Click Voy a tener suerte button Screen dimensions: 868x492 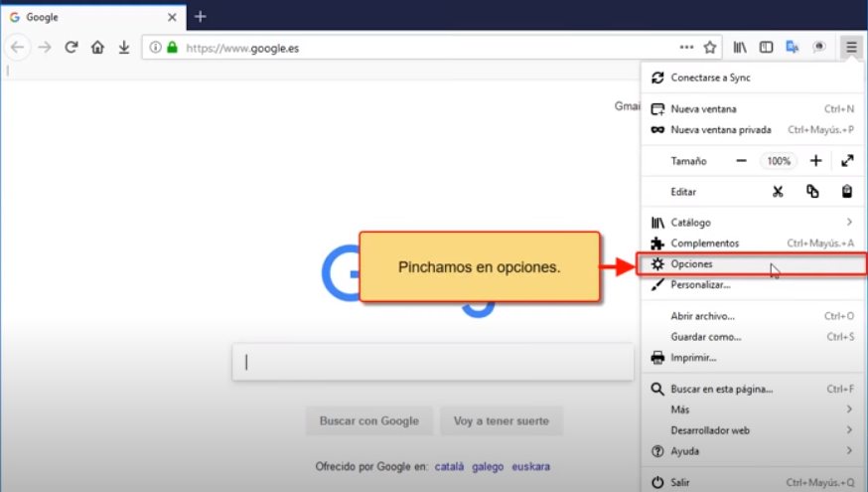click(502, 421)
